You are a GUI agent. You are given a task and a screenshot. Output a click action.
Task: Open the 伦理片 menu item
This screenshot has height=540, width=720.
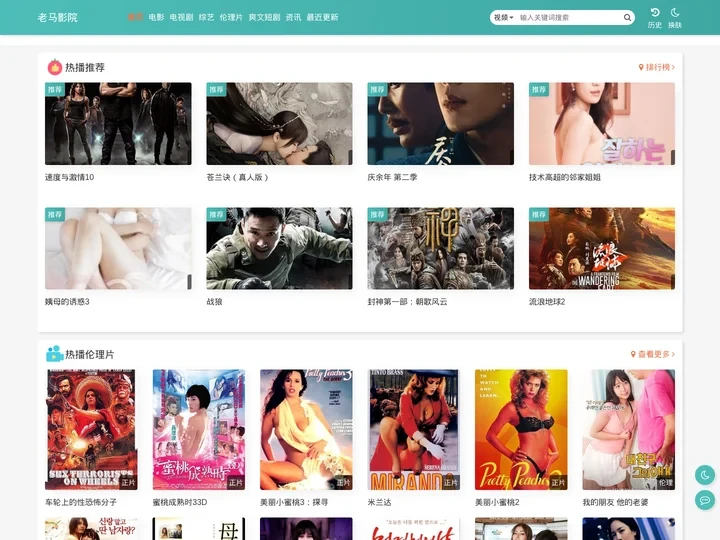pyautogui.click(x=231, y=17)
